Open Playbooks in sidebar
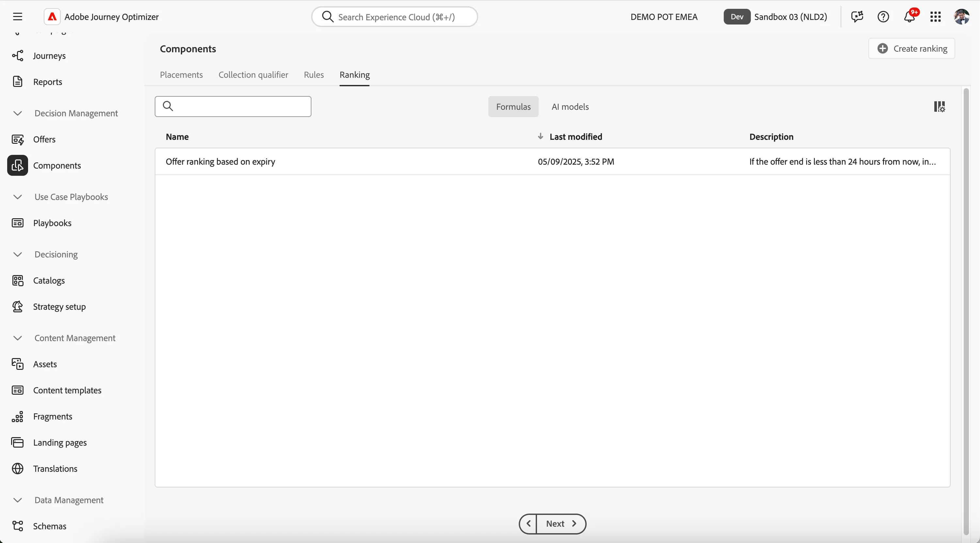Viewport: 980px width, 543px height. pos(52,223)
